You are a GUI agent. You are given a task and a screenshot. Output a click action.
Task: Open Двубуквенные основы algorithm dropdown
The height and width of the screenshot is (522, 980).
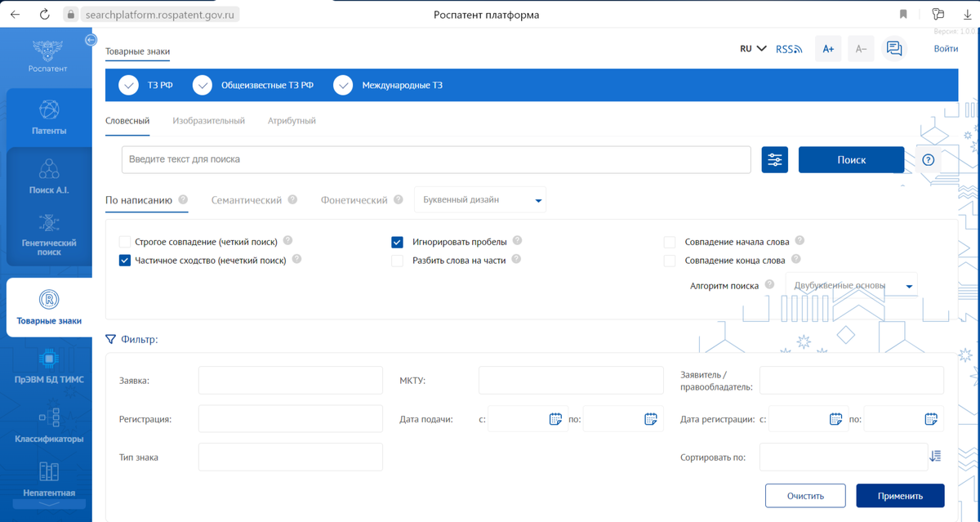pos(851,286)
